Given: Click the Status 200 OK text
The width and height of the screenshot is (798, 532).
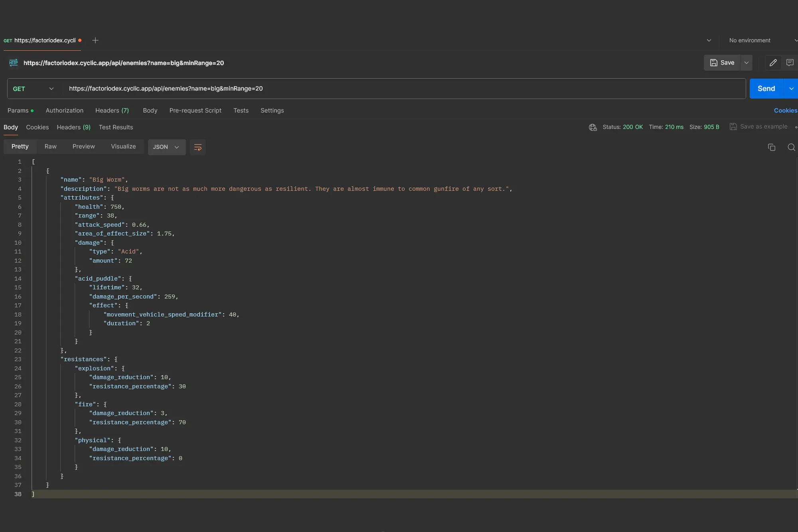Looking at the screenshot, I should point(622,127).
